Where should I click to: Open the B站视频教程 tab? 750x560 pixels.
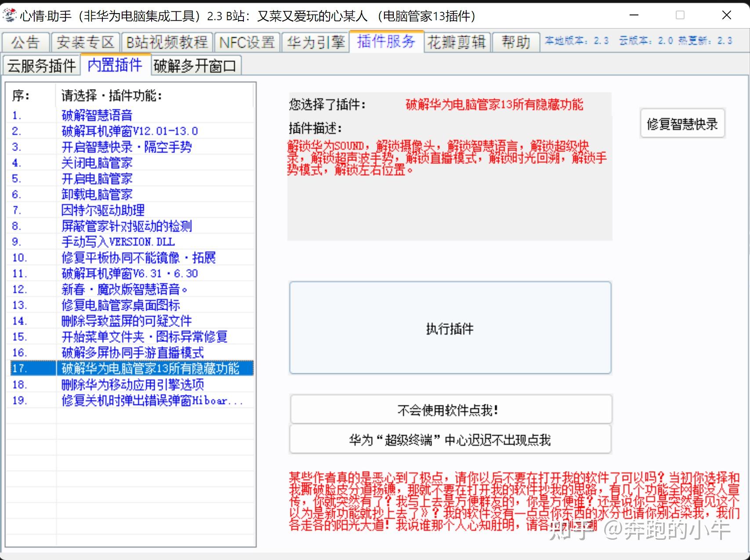[x=167, y=42]
